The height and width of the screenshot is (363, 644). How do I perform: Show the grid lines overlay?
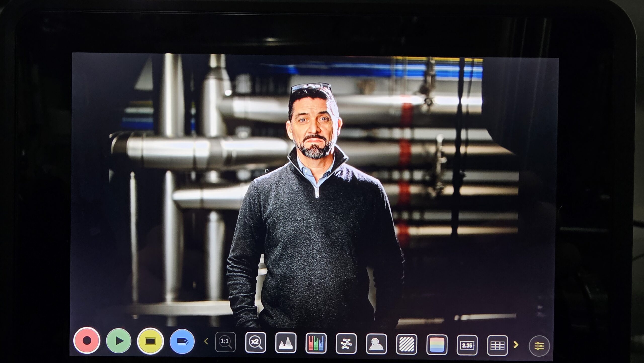click(x=497, y=346)
